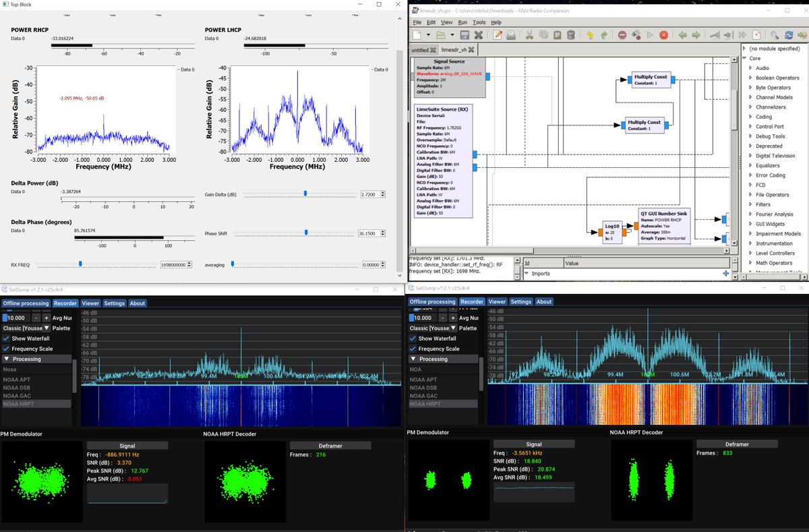809x532 pixels.
Task: Click the Gain Delta stepper arrows
Action: (383, 194)
